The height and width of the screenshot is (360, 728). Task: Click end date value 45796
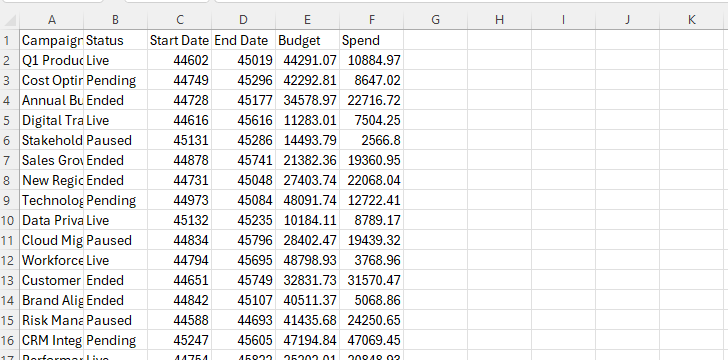coord(243,240)
